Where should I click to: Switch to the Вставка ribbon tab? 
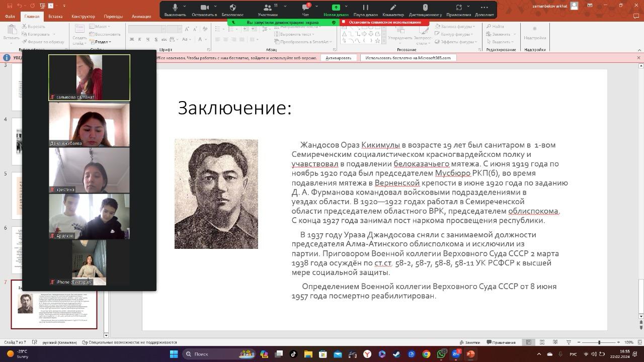click(55, 16)
